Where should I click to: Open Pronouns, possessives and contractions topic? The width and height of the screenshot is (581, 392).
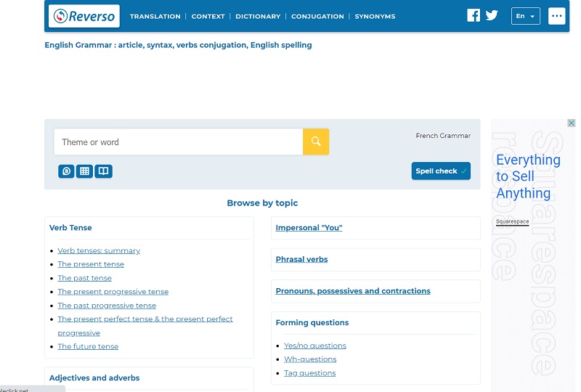[x=353, y=291]
